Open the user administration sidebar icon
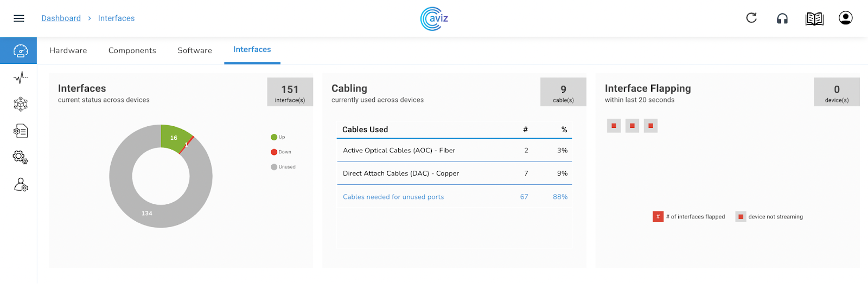Viewport: 868px width, 284px height. pos(21,185)
